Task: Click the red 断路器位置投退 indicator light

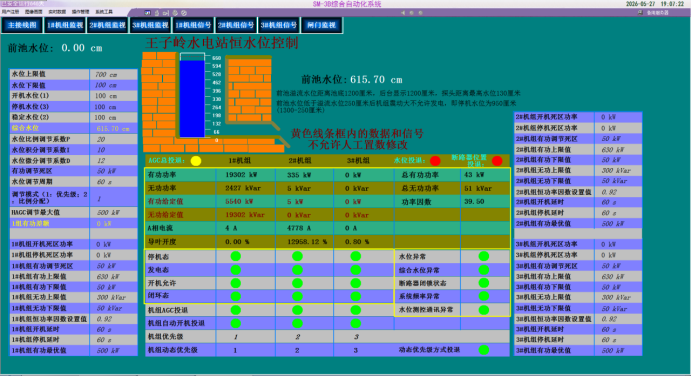Action: 497,161
